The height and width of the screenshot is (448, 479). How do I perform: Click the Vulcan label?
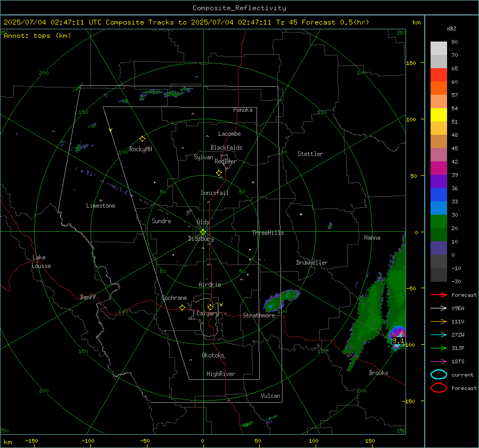pyautogui.click(x=271, y=396)
